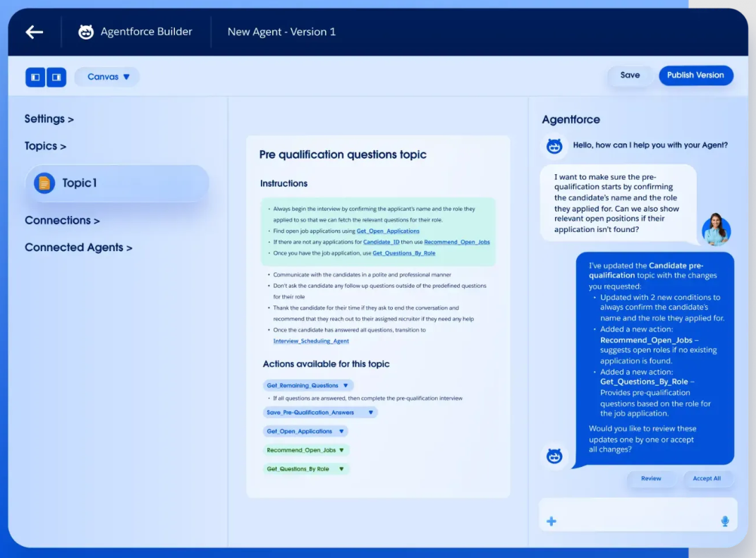Click Publish Version button
The image size is (756, 558).
coord(695,75)
